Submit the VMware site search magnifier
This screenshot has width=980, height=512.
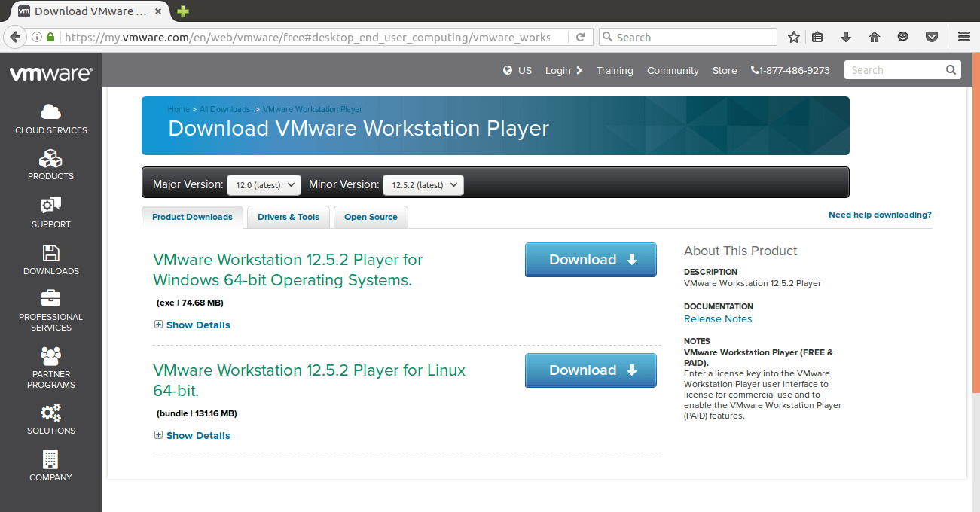point(951,70)
